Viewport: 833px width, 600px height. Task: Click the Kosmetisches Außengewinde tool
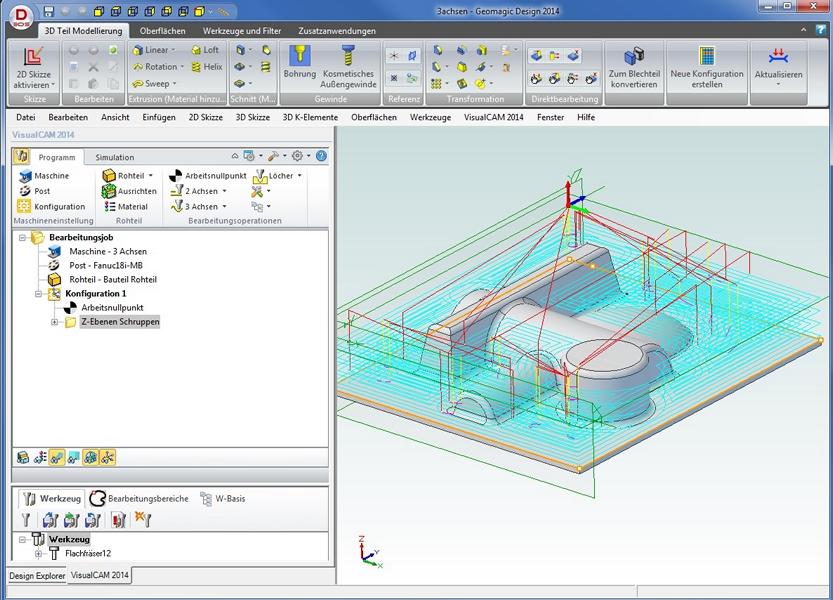click(348, 66)
